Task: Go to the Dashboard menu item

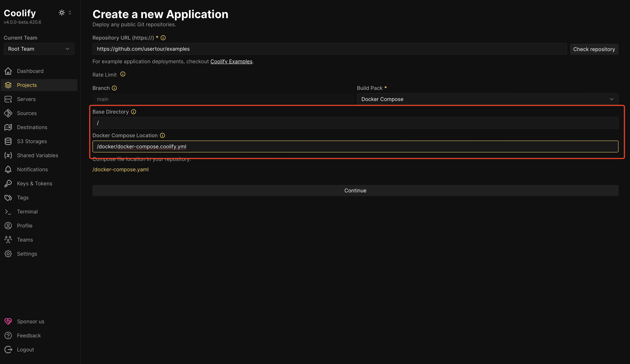Action: click(x=30, y=71)
